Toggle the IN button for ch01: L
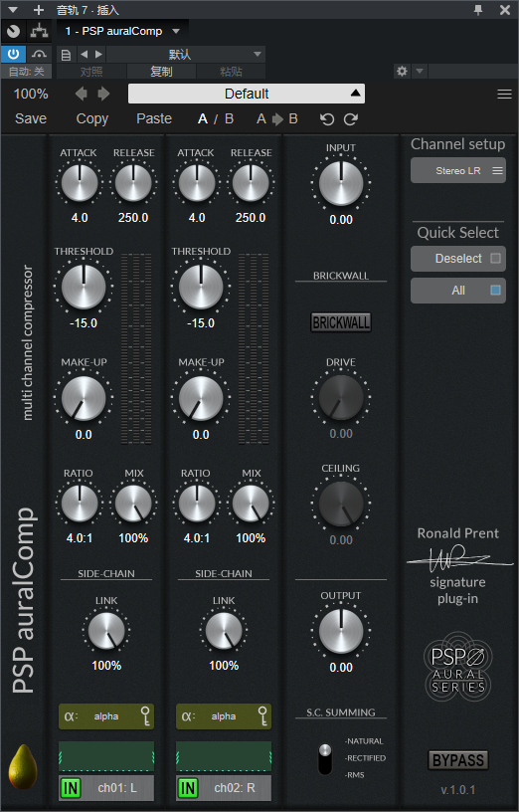Viewport: 519px width, 812px height. (71, 788)
